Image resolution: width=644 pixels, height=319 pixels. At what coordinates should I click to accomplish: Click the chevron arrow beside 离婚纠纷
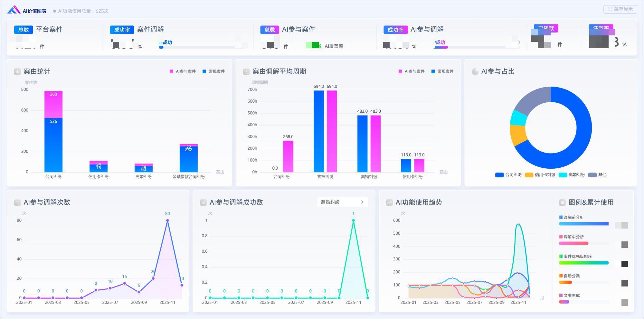362,202
